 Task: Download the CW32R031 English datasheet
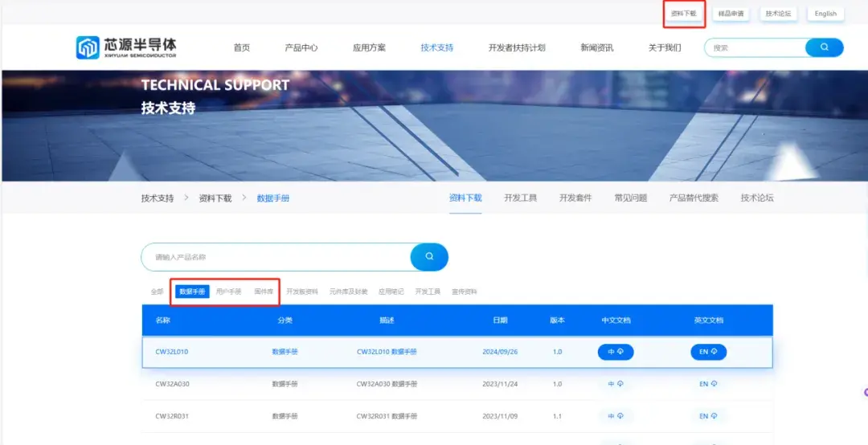709,416
